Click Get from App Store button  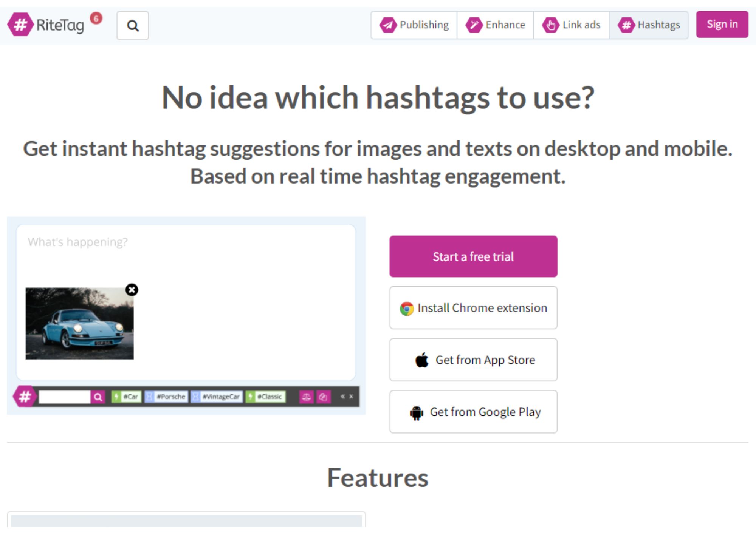click(x=473, y=360)
